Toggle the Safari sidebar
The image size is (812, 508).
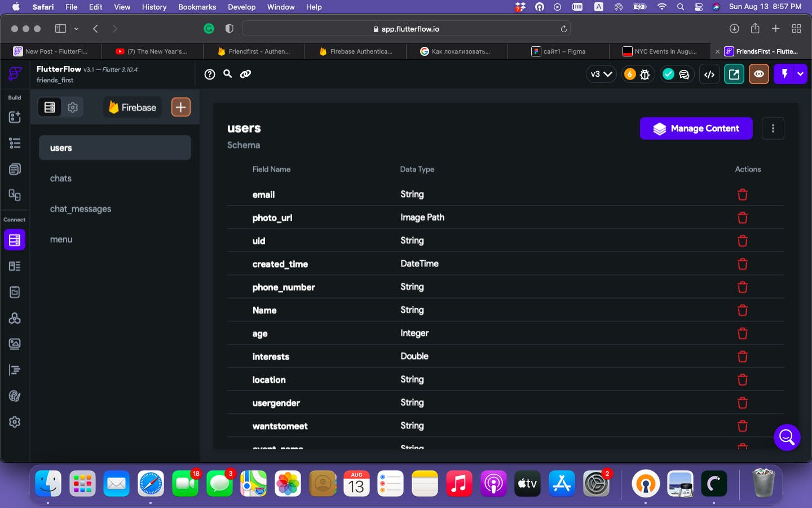pyautogui.click(x=60, y=29)
